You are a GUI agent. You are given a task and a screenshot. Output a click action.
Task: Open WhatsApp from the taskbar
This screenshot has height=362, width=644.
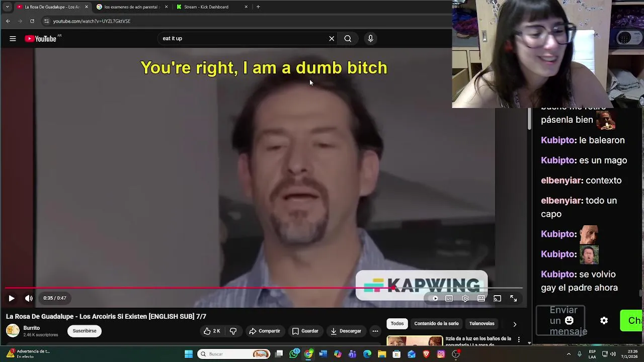click(294, 354)
